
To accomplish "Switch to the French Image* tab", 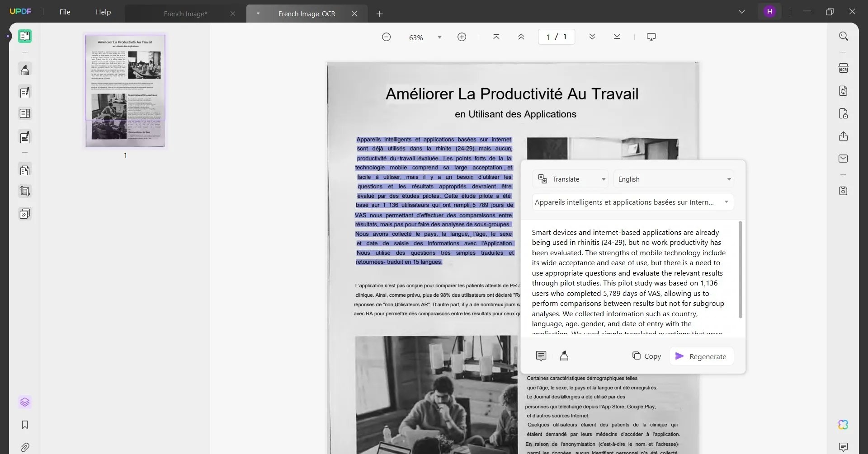I will point(185,14).
